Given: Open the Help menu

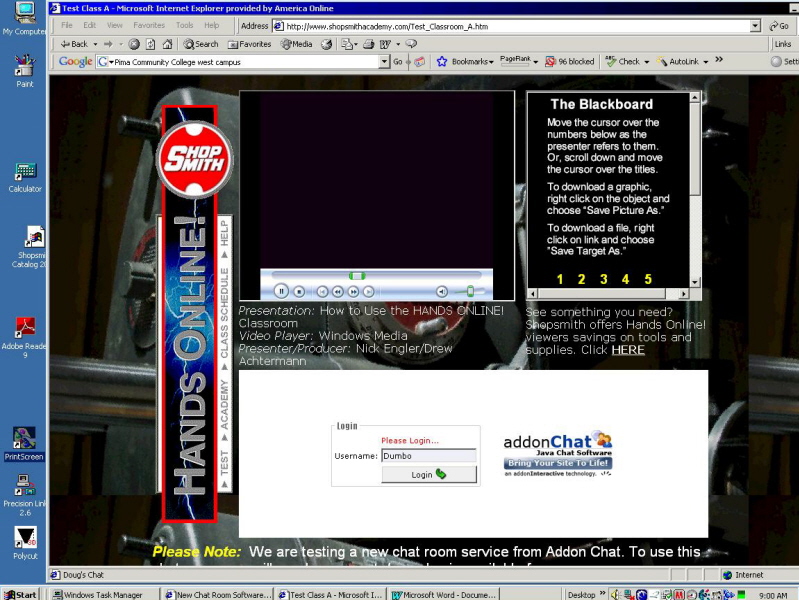Looking at the screenshot, I should click(x=211, y=25).
